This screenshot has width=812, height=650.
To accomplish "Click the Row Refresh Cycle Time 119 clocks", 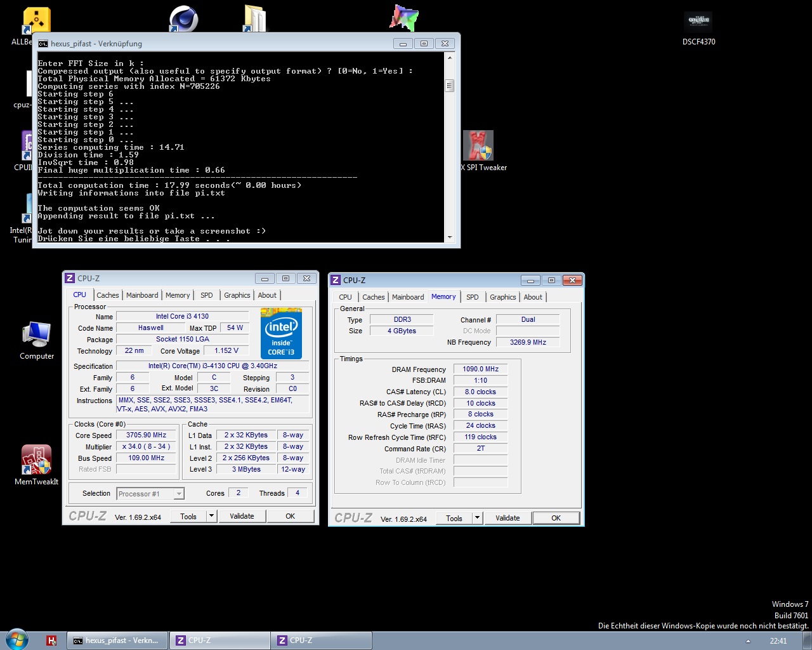I will click(x=480, y=437).
